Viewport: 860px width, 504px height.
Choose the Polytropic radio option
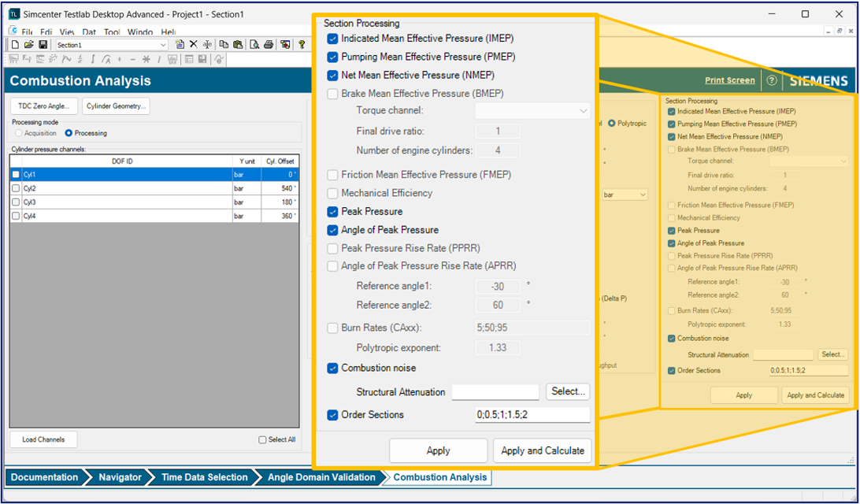(612, 124)
